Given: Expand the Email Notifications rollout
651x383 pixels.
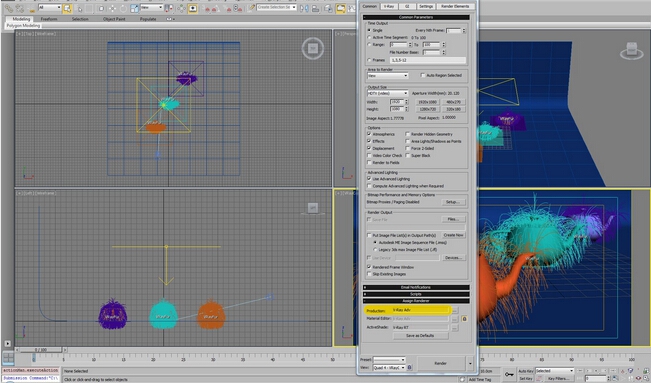Looking at the screenshot, I should (x=416, y=287).
